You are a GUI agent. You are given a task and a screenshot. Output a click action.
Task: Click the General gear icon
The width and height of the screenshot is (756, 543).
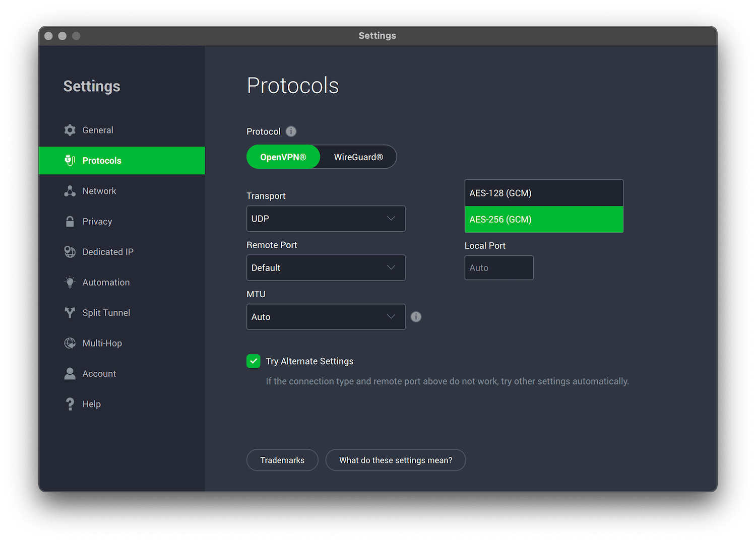70,130
